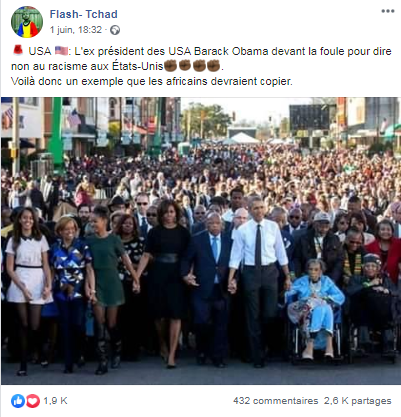Click the sentence about les africains
Screen dimensions: 401x417
tap(152, 81)
